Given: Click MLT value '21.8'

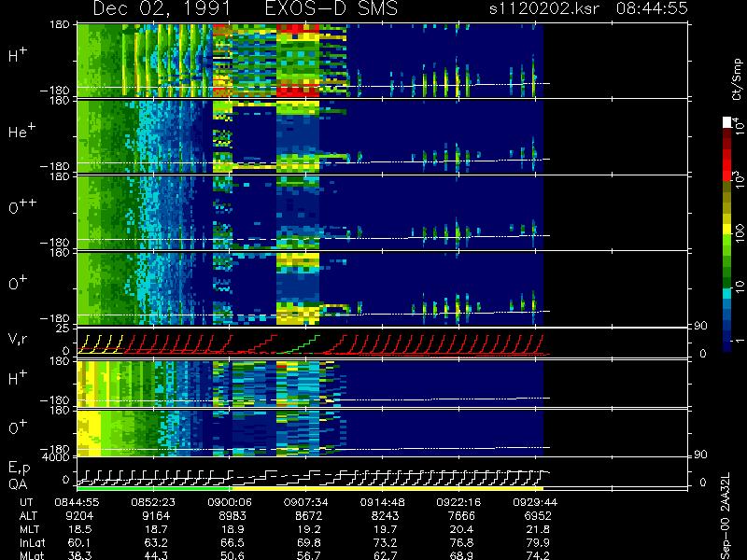Looking at the screenshot, I should [538, 529].
